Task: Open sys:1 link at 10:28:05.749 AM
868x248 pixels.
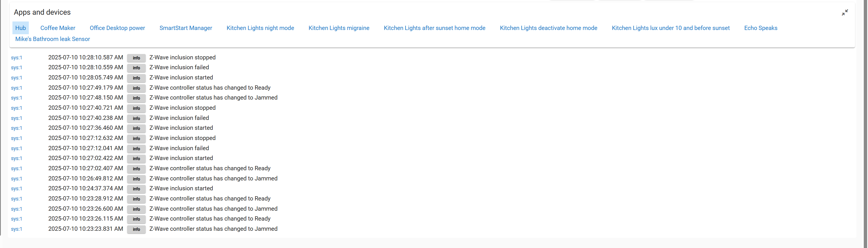Action: point(16,78)
